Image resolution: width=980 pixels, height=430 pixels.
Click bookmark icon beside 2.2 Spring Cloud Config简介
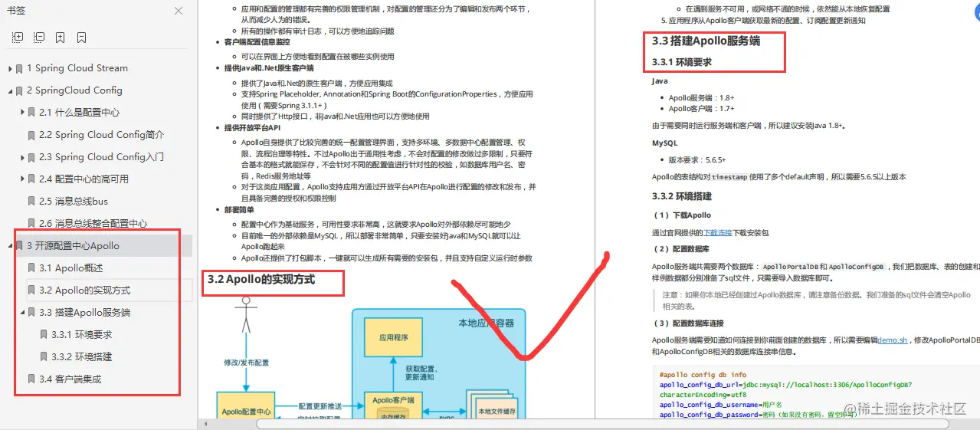point(31,135)
